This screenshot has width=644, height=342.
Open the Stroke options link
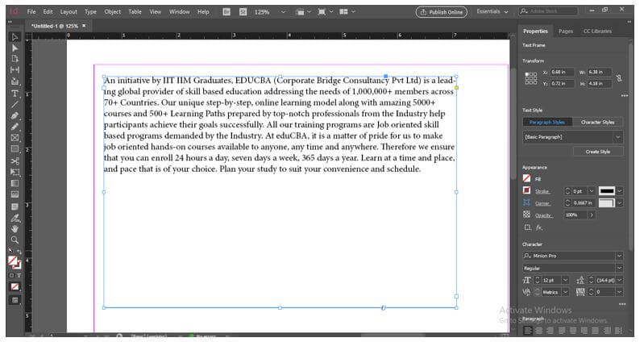click(x=542, y=191)
